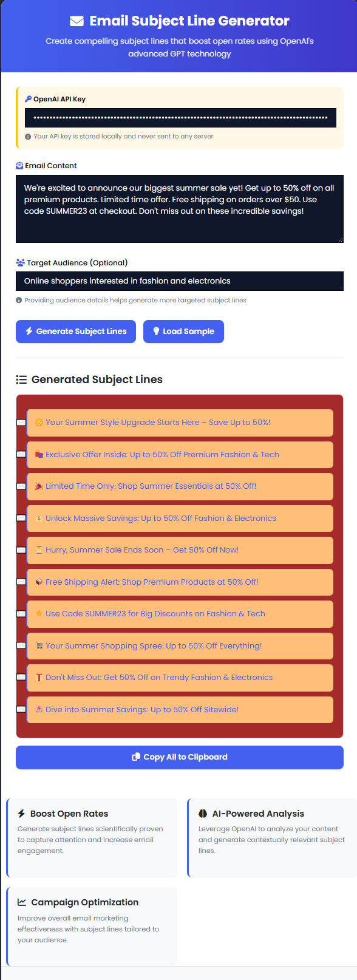Click the list icon beside Generated Subject Lines
Screen dimensions: 357x980
(x=21, y=379)
